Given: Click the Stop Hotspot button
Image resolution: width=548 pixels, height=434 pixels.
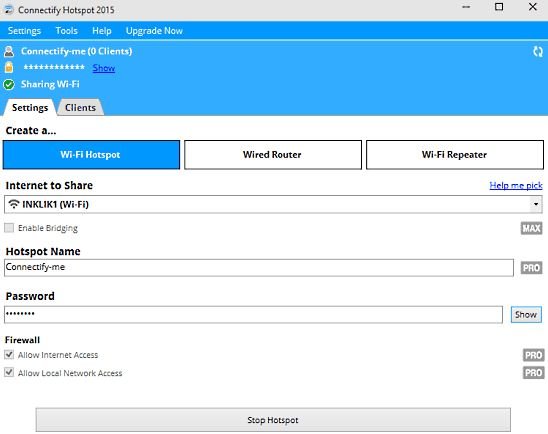Looking at the screenshot, I should point(273,420).
